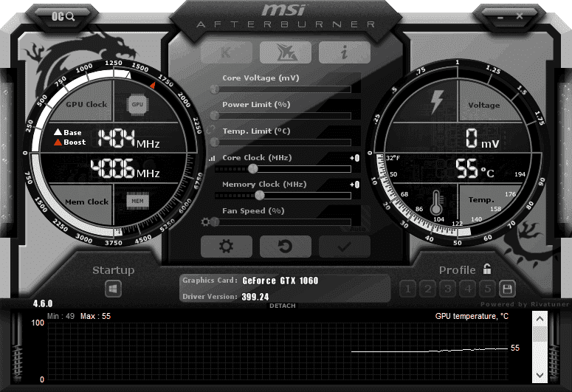Click the Powered by Rivatuner text
572x392 pixels.
click(525, 304)
